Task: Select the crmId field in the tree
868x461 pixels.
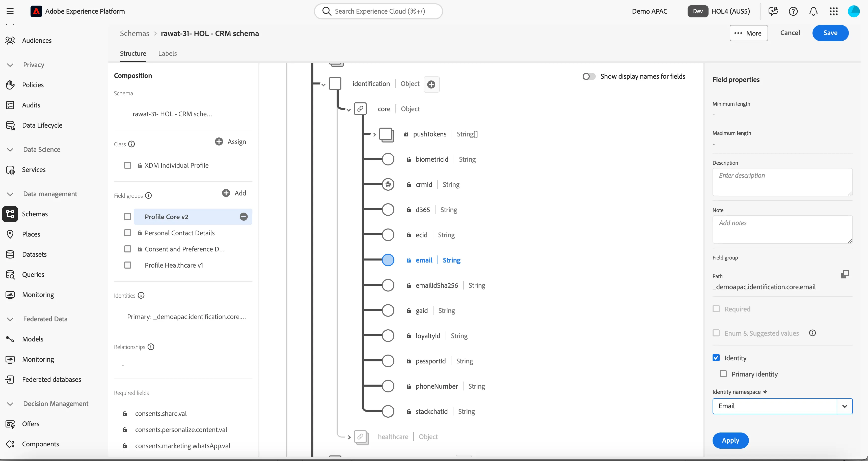Action: [x=423, y=185]
